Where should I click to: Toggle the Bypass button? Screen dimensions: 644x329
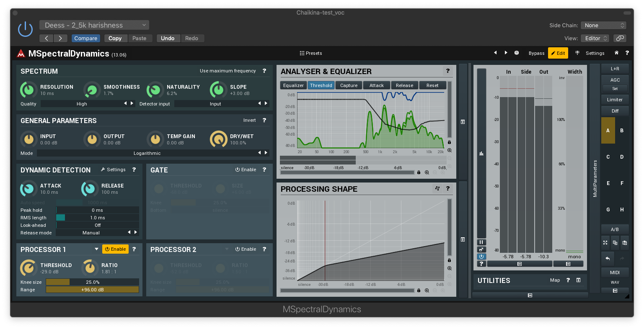click(536, 53)
